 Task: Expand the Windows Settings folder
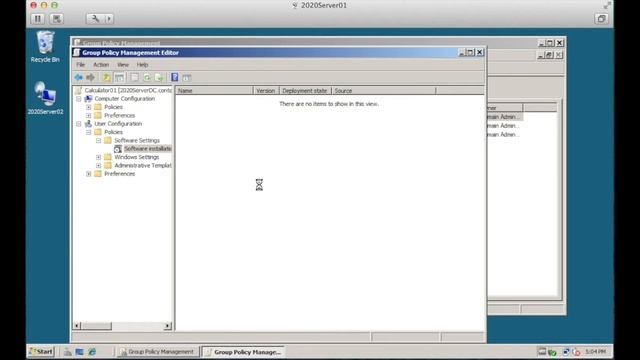coord(98,157)
